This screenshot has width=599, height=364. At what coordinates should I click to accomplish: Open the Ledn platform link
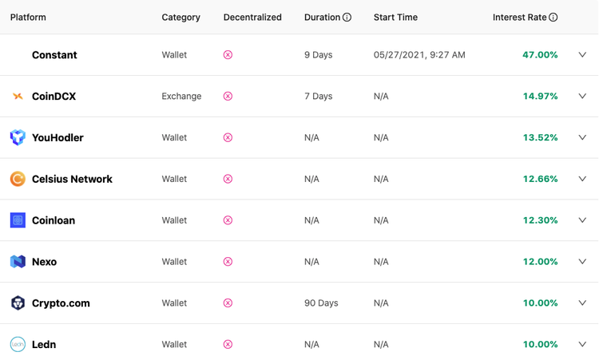44,344
